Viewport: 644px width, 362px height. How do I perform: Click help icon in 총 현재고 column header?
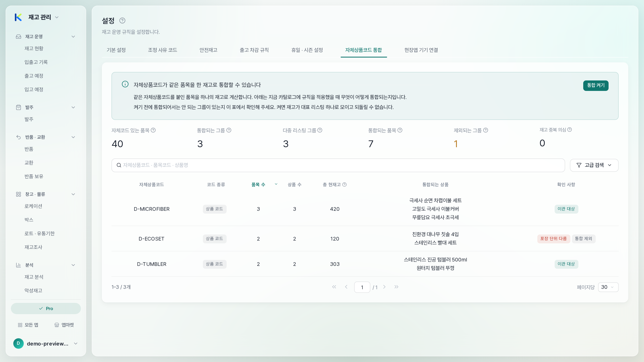(345, 185)
